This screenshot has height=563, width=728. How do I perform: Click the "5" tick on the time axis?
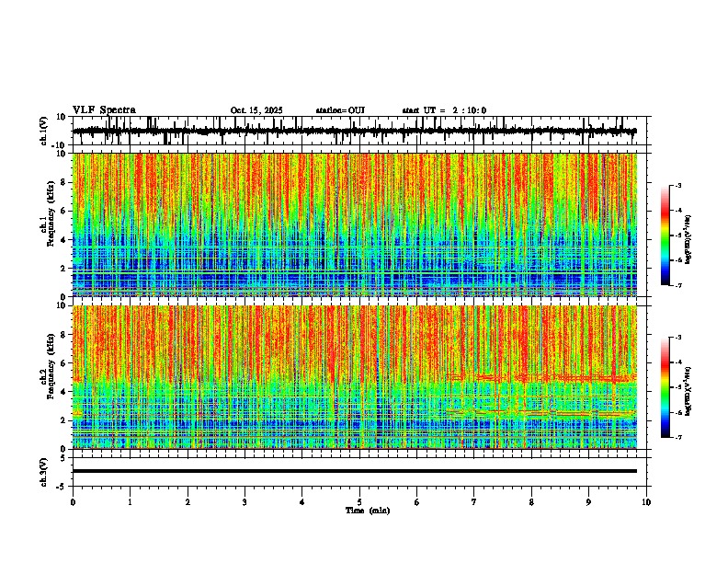click(359, 502)
